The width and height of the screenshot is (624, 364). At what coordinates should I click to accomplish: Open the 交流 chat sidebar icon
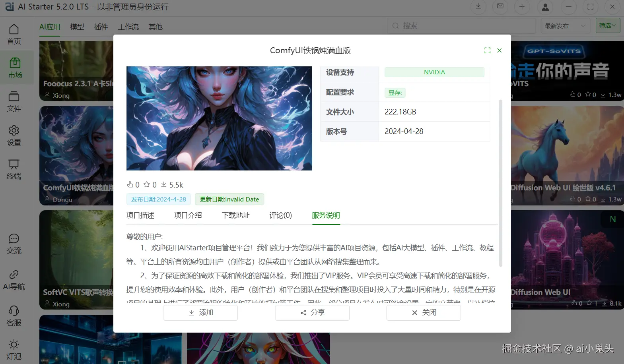pos(14,244)
